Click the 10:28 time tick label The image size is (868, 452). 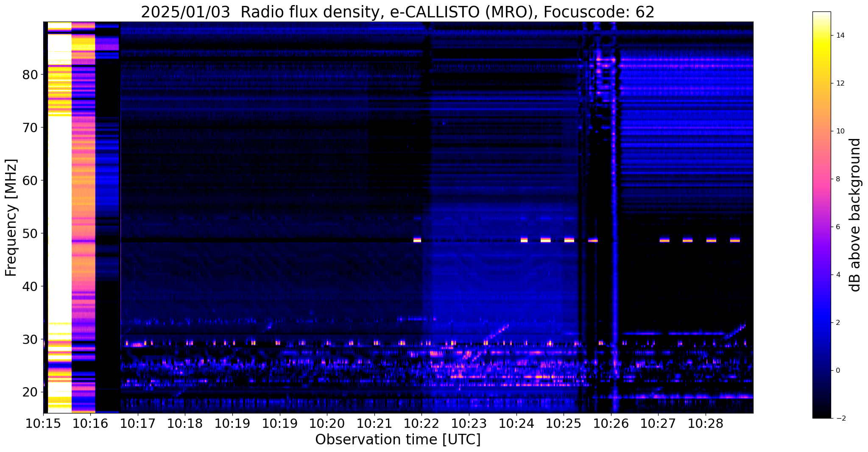pyautogui.click(x=706, y=424)
